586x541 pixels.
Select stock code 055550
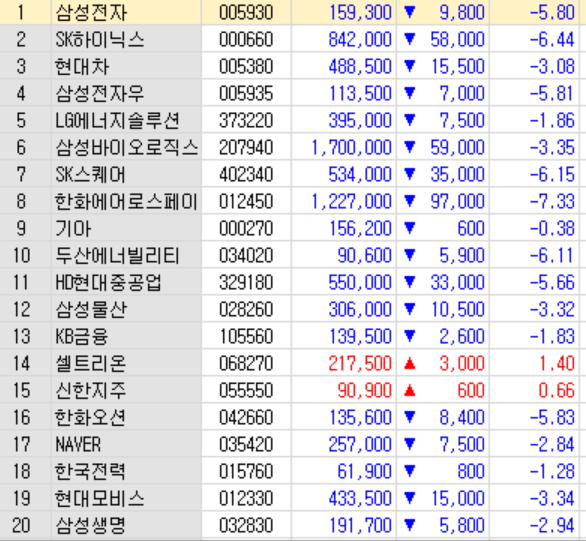[246, 390]
